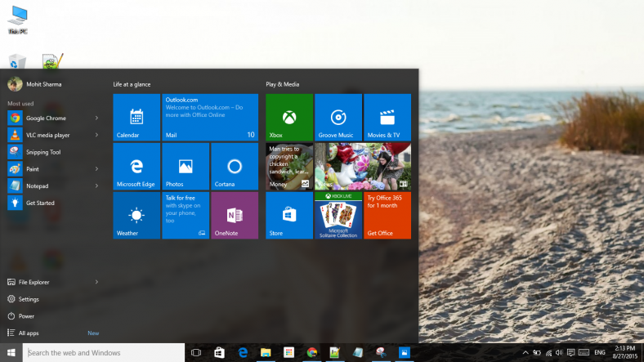The width and height of the screenshot is (644, 362).
Task: Click the ENG language indicator
Action: [600, 352]
